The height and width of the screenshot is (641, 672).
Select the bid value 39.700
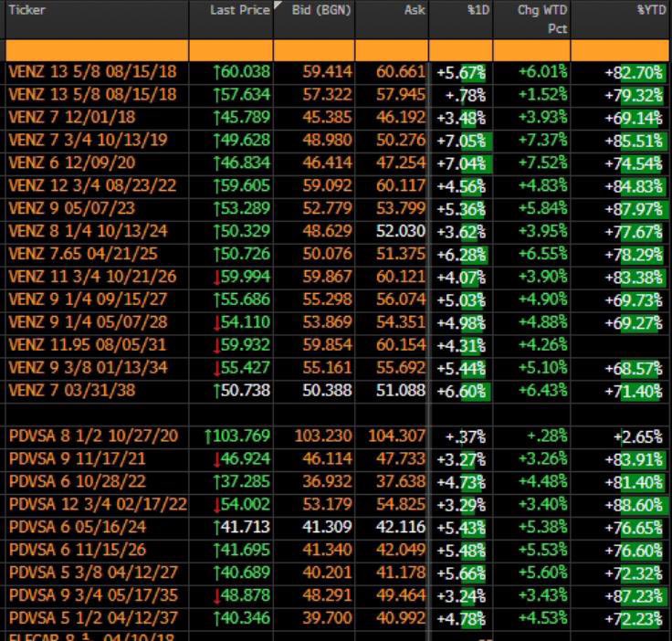click(x=328, y=618)
